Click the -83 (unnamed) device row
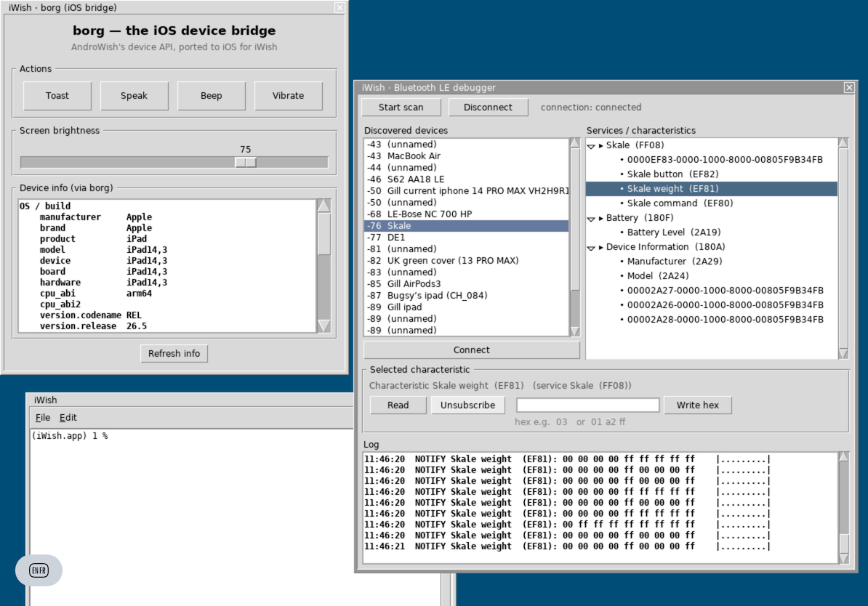Screen dimensions: 868x606 466,272
